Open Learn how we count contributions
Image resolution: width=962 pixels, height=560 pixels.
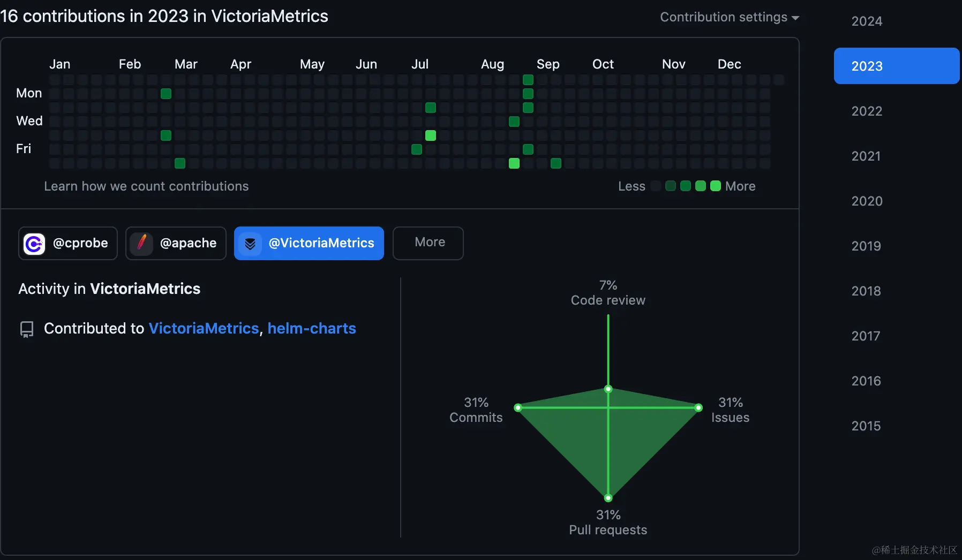(x=146, y=186)
